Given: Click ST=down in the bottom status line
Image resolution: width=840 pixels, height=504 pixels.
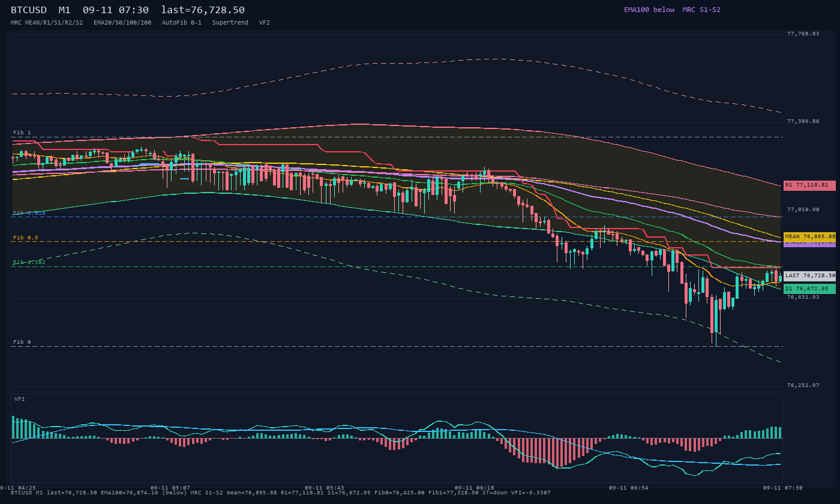Looking at the screenshot, I should (x=496, y=493).
